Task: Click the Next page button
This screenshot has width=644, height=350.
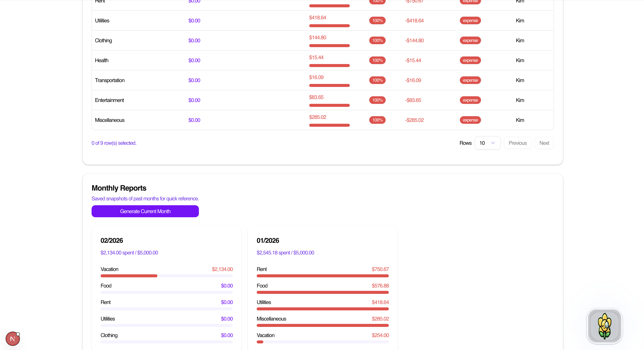Action: coord(544,143)
